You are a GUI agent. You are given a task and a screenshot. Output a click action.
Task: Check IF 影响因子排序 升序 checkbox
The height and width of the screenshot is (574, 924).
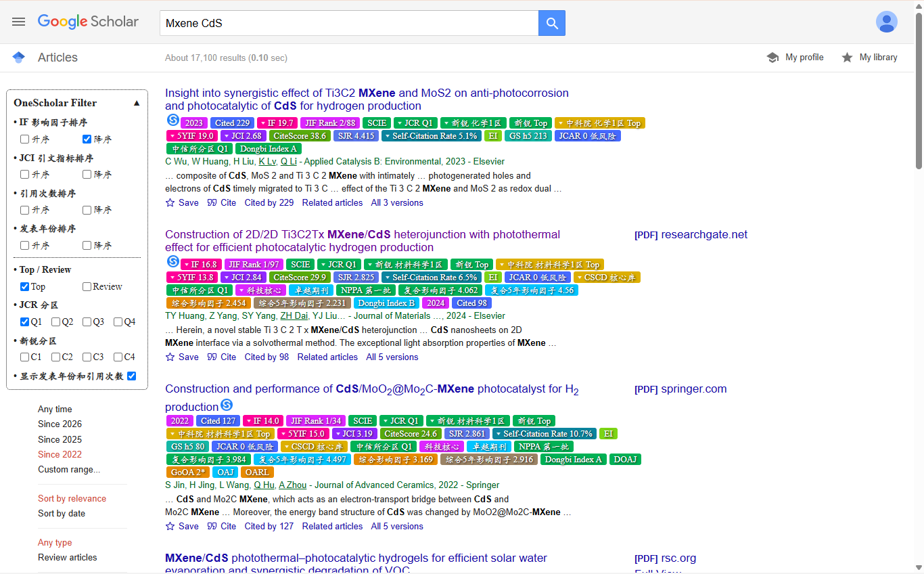click(25, 139)
